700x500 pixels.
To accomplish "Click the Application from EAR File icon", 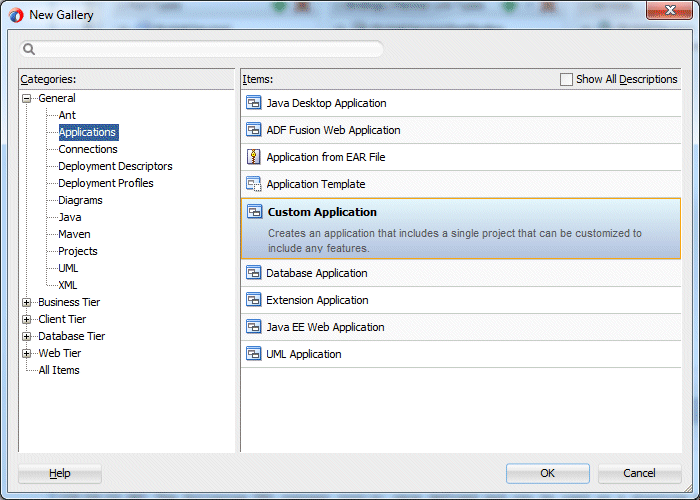I will pos(254,157).
